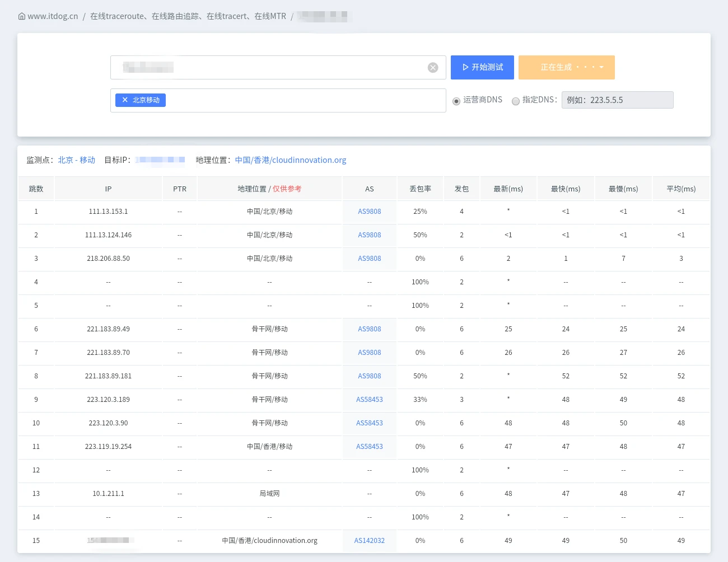Click AS9808 link in hop 1 row
Viewport: 728px width, 562px height.
(x=369, y=212)
